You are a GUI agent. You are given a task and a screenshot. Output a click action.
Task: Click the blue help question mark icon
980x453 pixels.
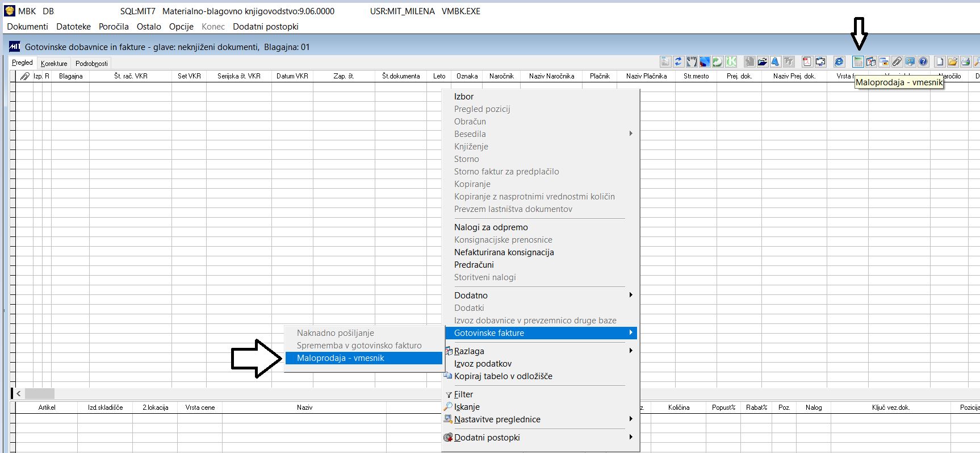[x=923, y=61]
